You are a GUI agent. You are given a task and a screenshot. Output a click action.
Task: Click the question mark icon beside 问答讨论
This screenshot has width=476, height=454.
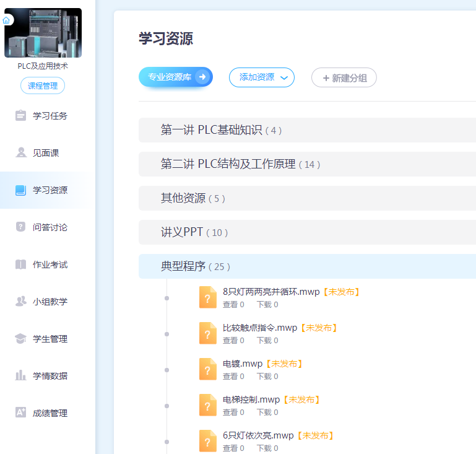tap(20, 227)
